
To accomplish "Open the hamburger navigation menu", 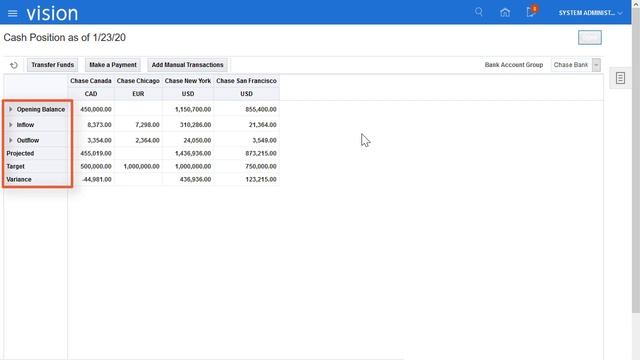I will [x=13, y=13].
